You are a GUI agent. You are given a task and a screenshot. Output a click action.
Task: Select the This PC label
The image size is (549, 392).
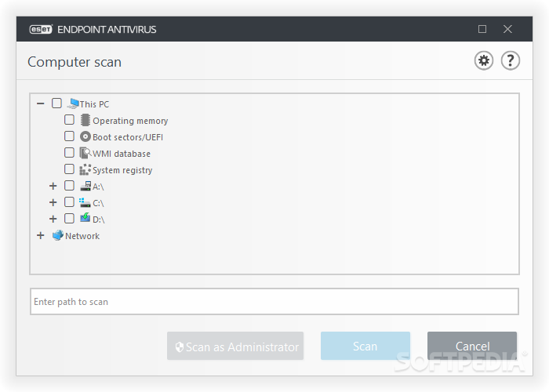click(x=94, y=104)
